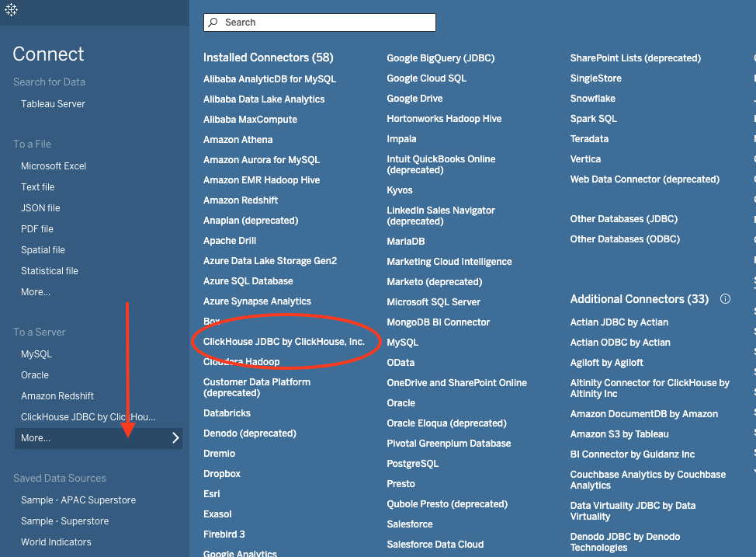The width and height of the screenshot is (756, 557).
Task: Open Tableau Server under Search for Data
Action: pos(53,104)
